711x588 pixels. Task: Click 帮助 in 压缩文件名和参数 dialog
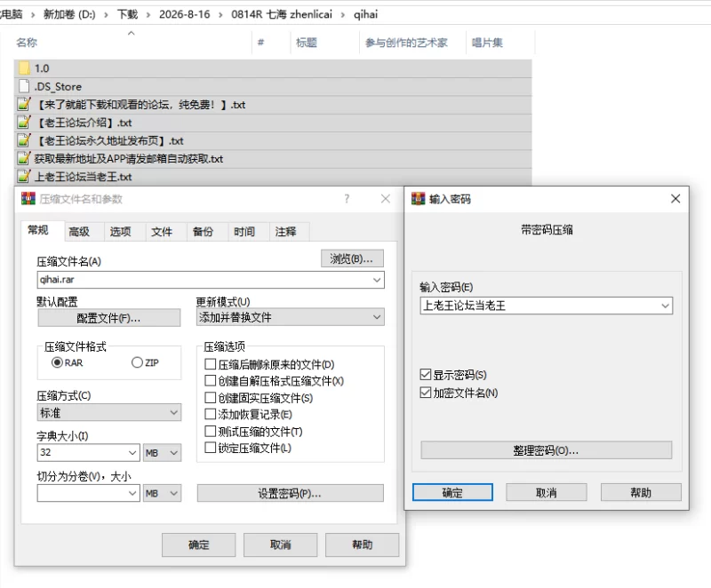click(363, 544)
